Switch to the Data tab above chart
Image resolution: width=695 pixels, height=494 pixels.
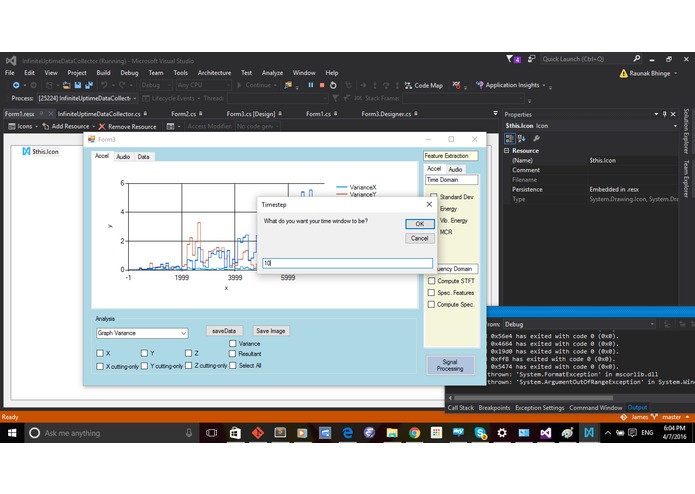click(x=143, y=157)
